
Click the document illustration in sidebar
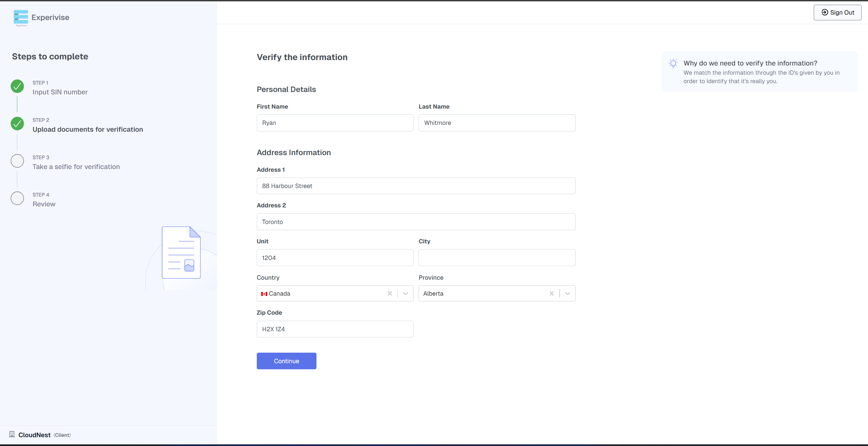pyautogui.click(x=181, y=253)
